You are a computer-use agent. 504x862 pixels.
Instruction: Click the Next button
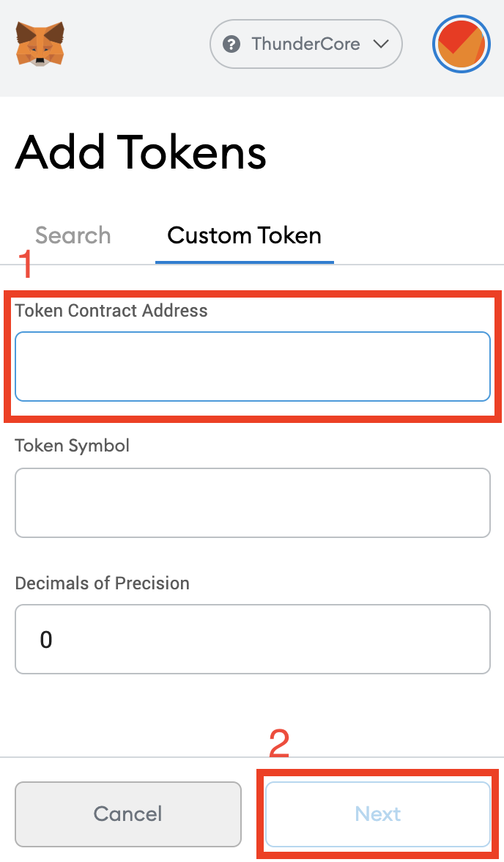(378, 814)
